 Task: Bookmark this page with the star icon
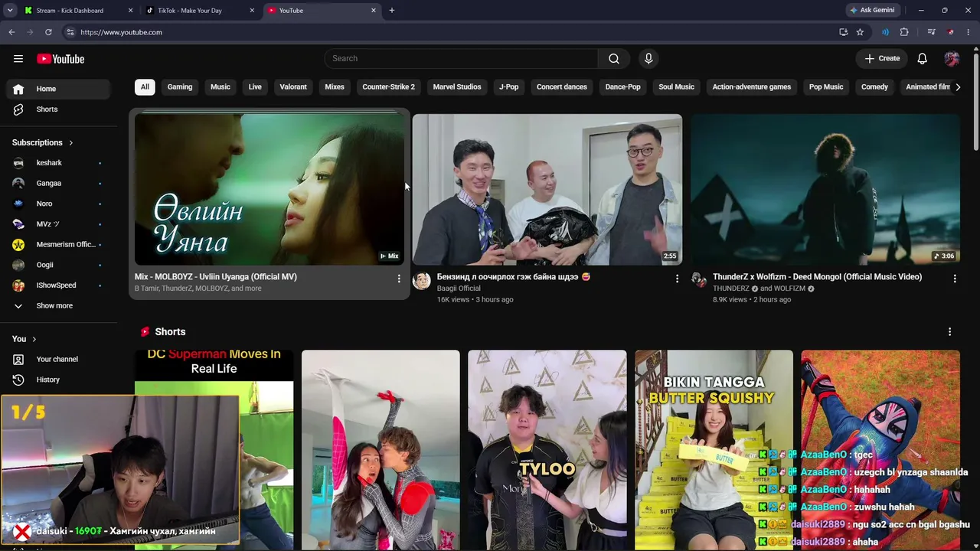click(x=860, y=32)
